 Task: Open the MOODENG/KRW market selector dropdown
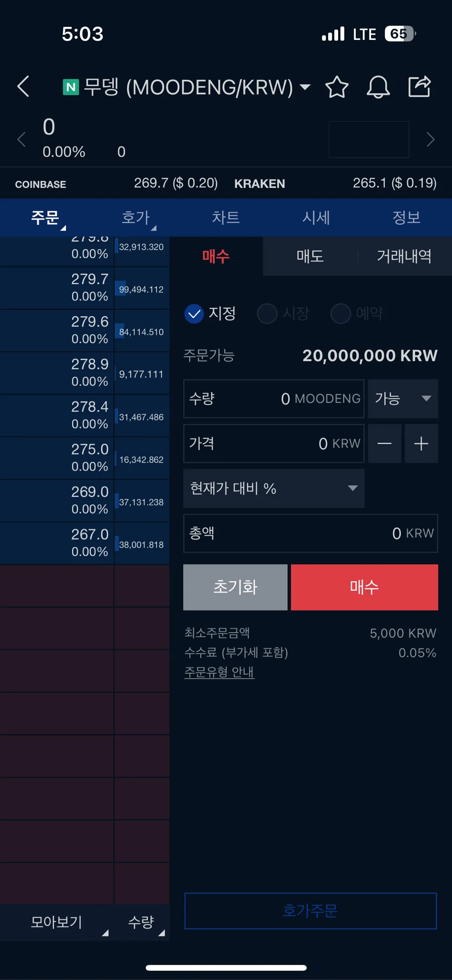pos(304,87)
